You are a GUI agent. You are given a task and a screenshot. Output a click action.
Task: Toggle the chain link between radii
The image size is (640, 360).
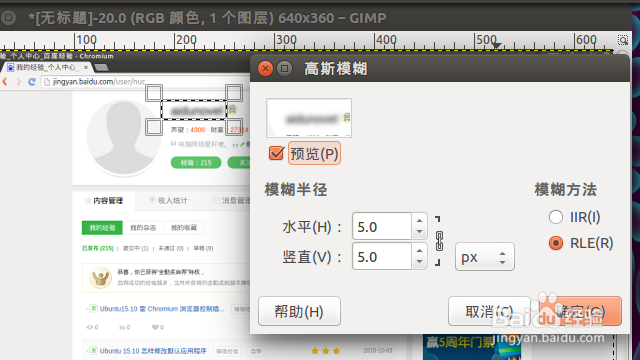coord(439,241)
